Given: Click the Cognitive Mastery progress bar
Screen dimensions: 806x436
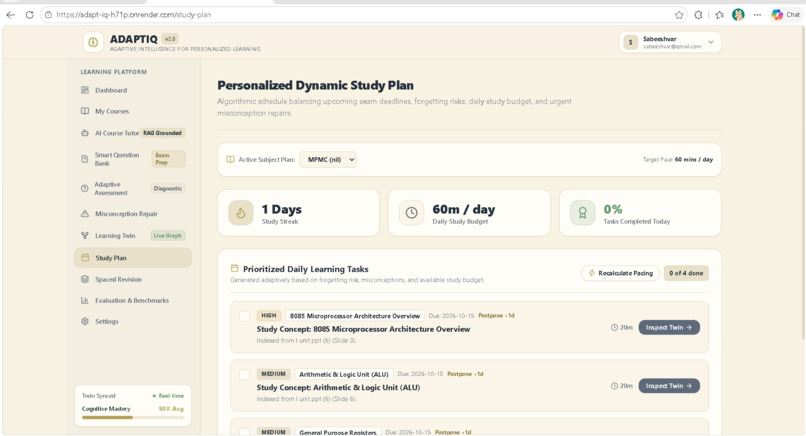Looking at the screenshot, I should (x=133, y=417).
